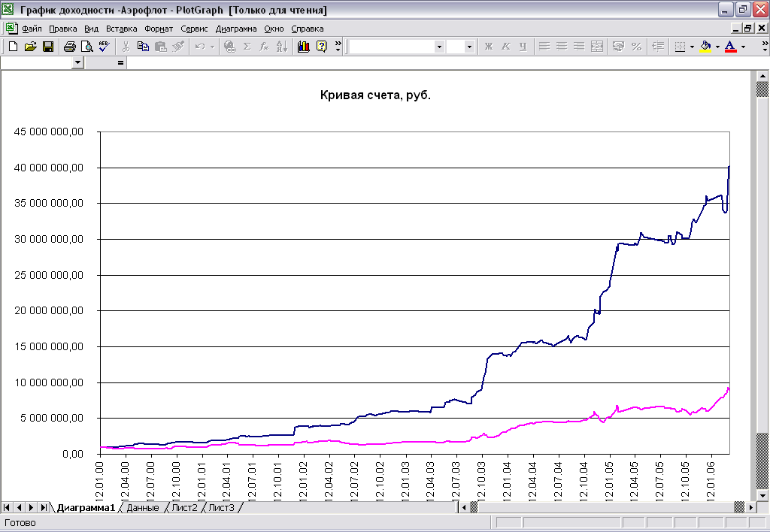Show more Formatting toolbar buttons

coord(765,47)
